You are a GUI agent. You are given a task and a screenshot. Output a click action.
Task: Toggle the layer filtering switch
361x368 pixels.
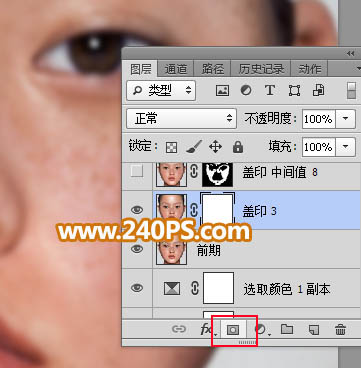tap(351, 90)
